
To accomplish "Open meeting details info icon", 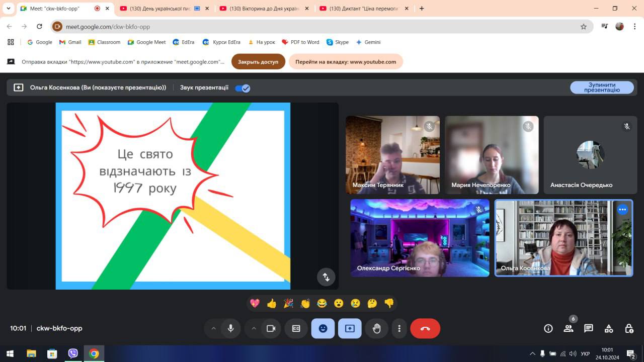I will 548,328.
